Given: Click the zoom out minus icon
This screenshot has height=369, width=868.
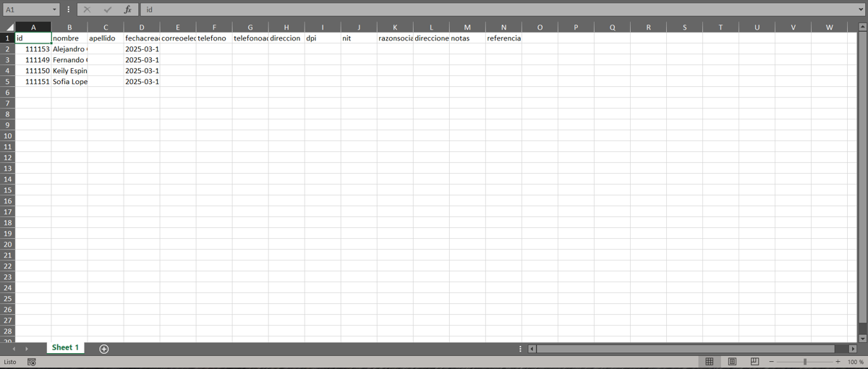Looking at the screenshot, I should click(771, 362).
